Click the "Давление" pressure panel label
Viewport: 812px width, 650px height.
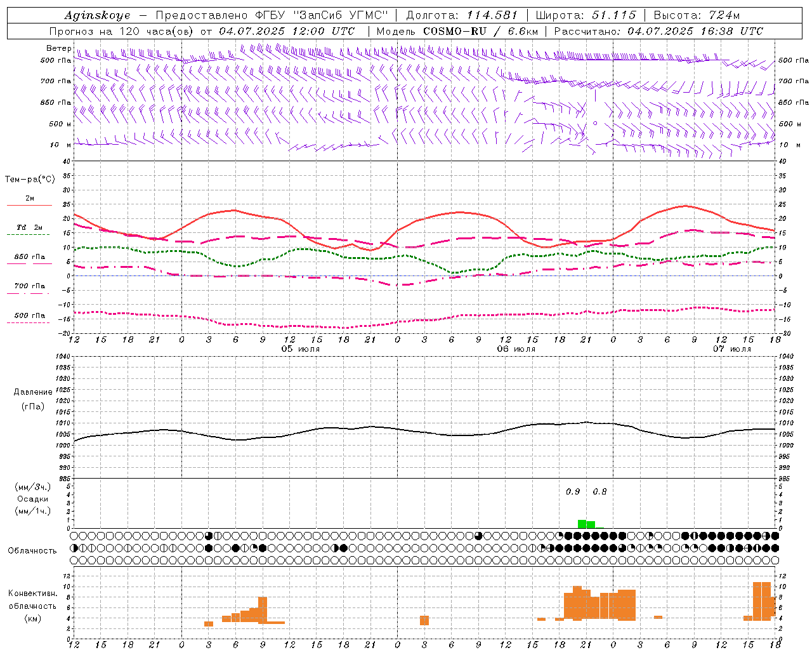[32, 392]
